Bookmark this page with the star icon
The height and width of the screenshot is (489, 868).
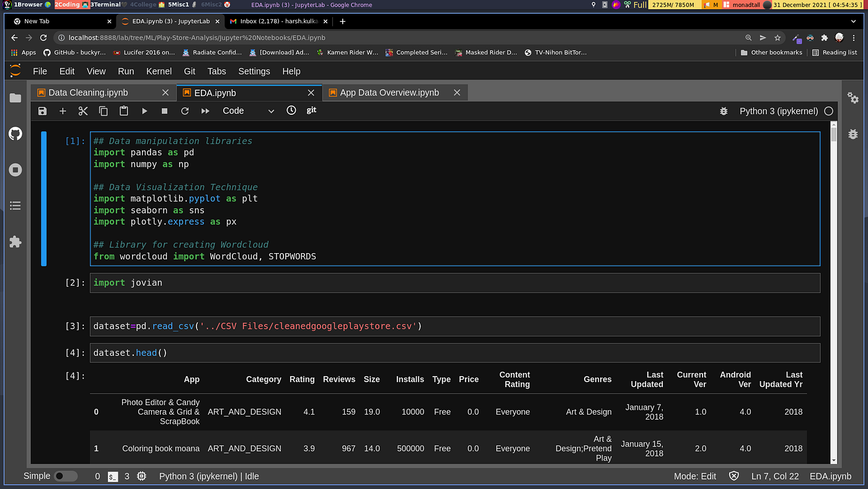click(777, 38)
